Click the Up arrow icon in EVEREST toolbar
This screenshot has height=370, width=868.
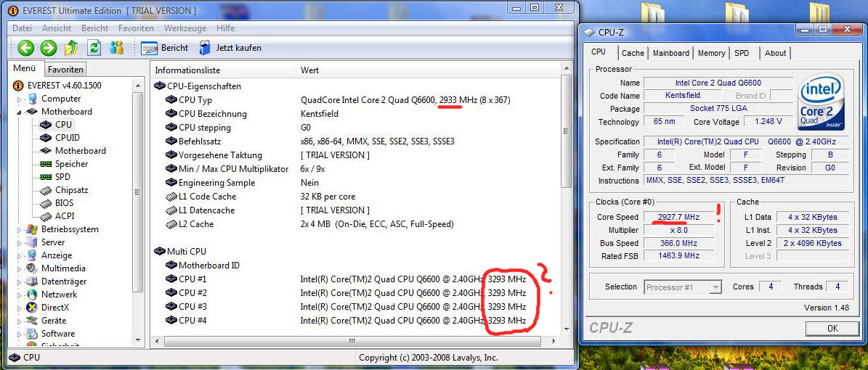click(71, 48)
